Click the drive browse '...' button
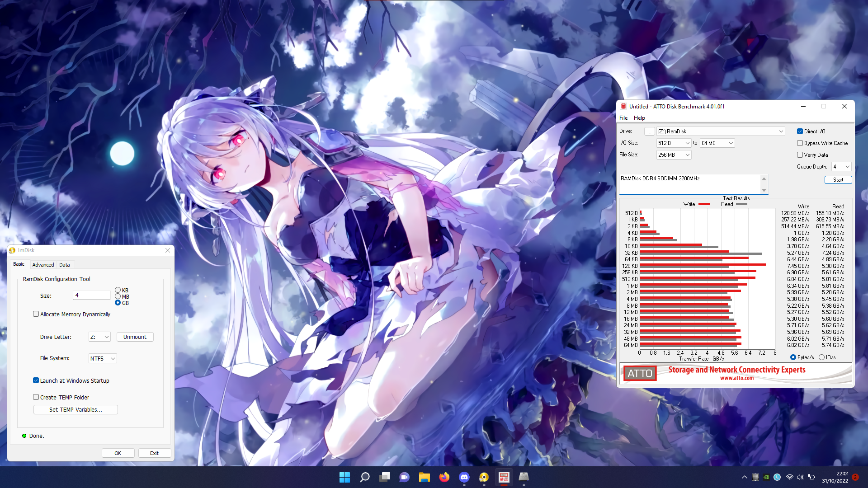Viewport: 868px width, 488px height. point(649,131)
